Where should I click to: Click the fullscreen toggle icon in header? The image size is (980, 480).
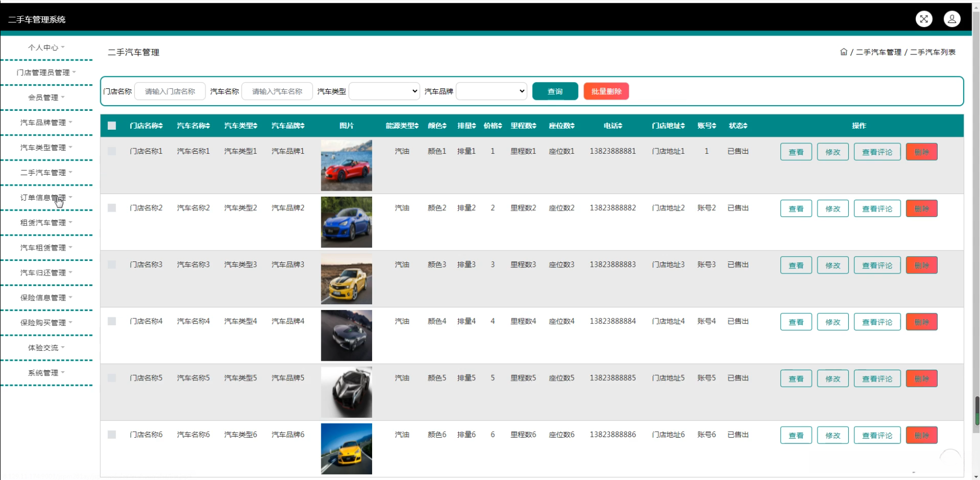924,19
